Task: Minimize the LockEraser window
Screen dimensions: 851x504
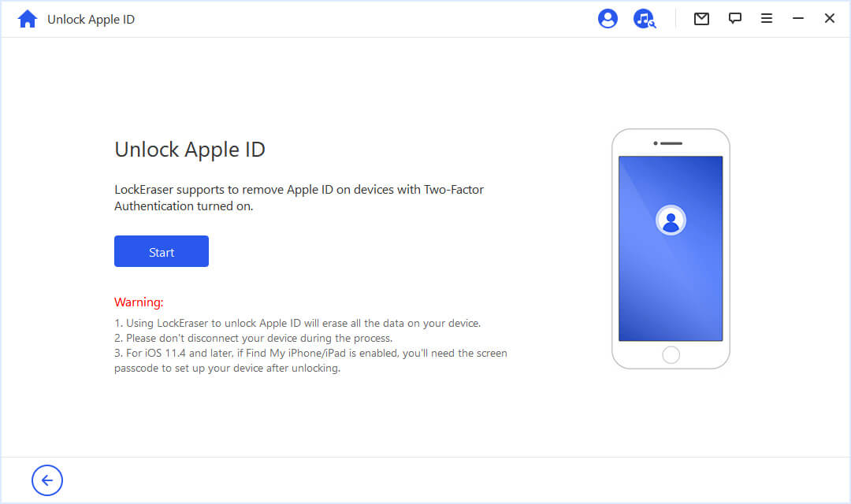Action: point(797,18)
